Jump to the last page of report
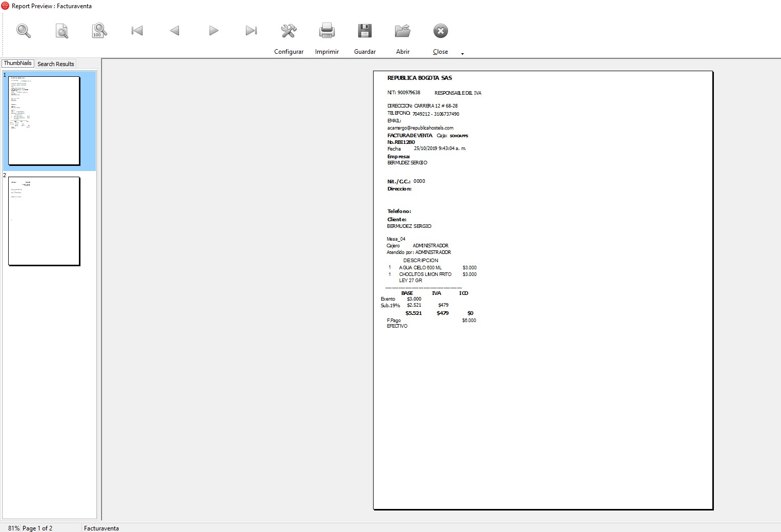 point(251,31)
